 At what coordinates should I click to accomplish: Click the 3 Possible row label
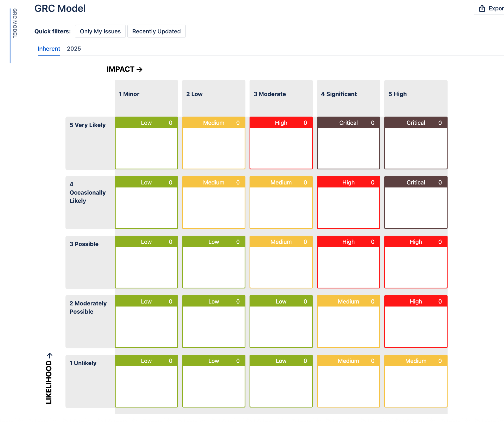click(x=90, y=262)
